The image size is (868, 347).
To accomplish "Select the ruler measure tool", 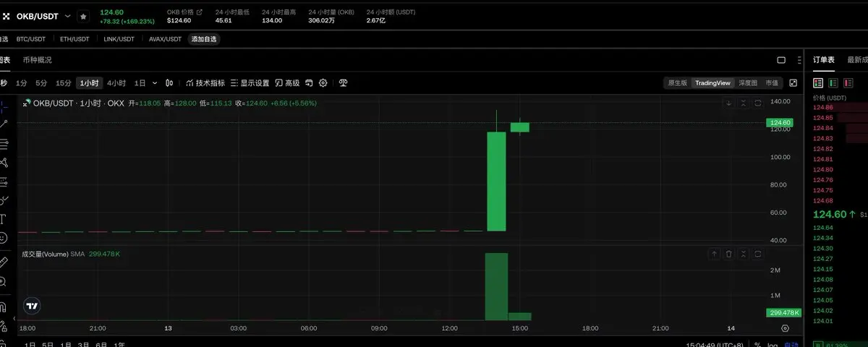I will (3, 262).
